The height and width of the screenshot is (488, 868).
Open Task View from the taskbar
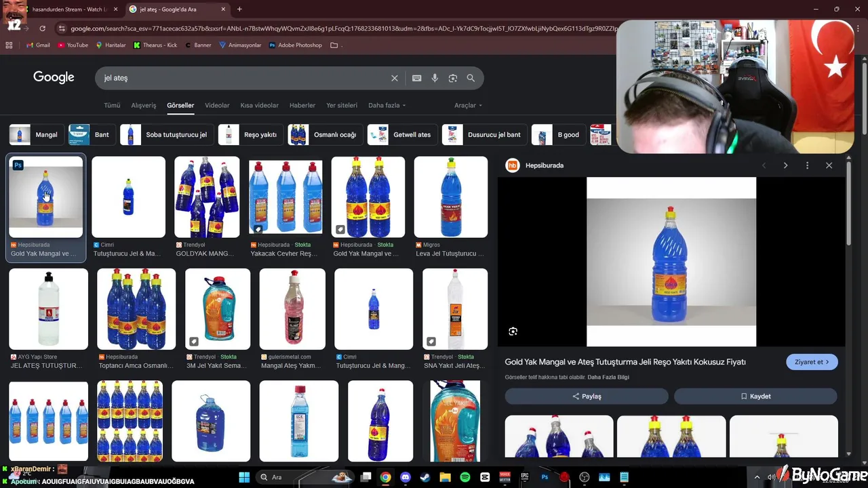click(366, 477)
